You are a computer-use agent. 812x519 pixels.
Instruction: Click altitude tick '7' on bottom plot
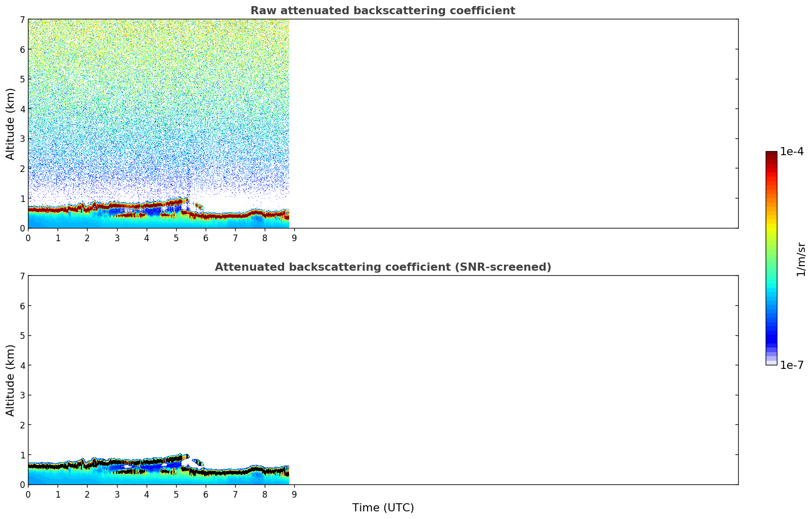pyautogui.click(x=22, y=276)
